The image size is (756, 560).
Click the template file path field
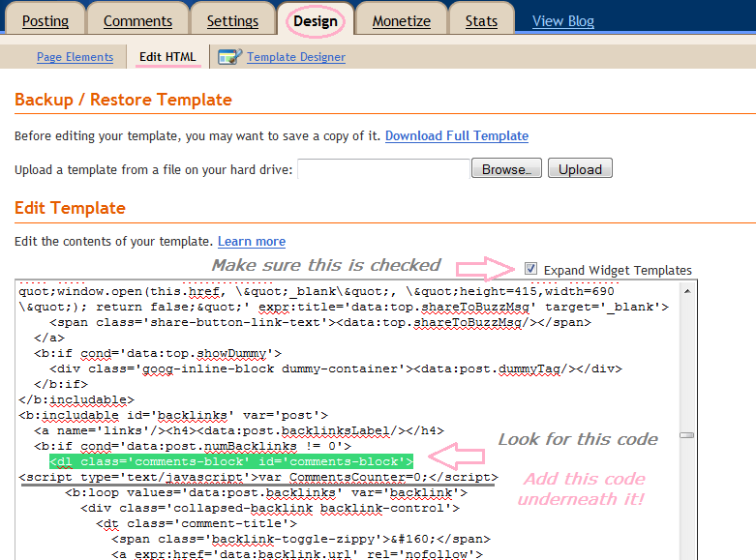click(383, 168)
